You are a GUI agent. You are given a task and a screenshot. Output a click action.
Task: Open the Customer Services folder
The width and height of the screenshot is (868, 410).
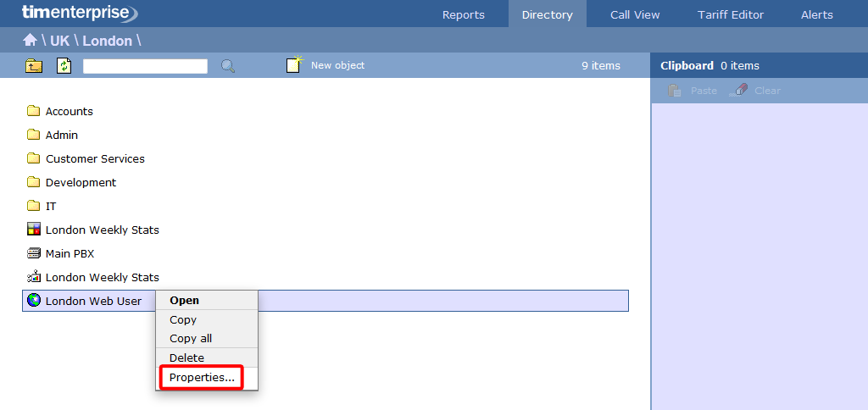(x=95, y=159)
